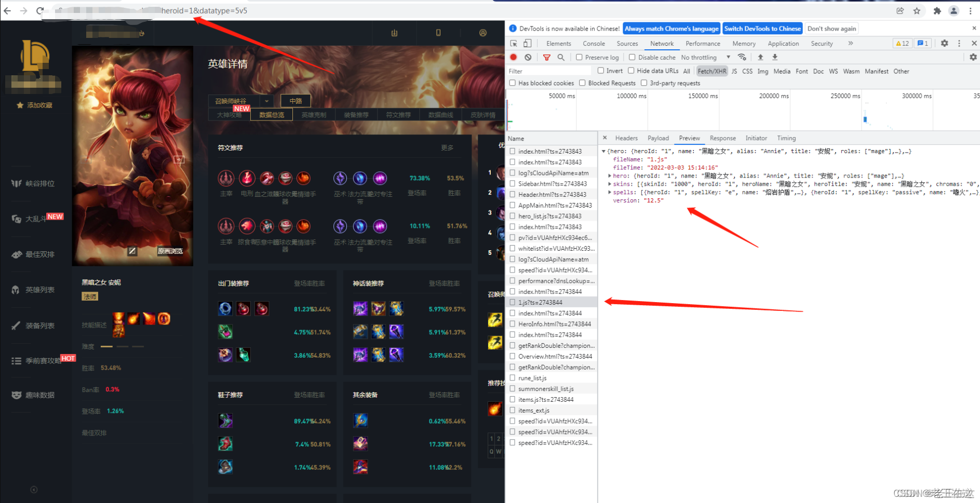
Task: Collapse the root JSON object
Action: pyautogui.click(x=603, y=152)
